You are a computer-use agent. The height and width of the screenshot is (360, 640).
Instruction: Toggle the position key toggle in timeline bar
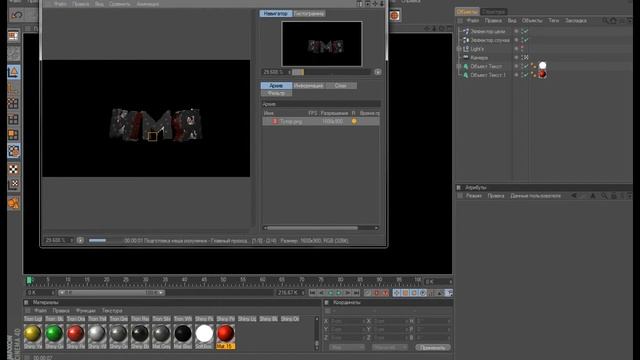click(x=397, y=293)
